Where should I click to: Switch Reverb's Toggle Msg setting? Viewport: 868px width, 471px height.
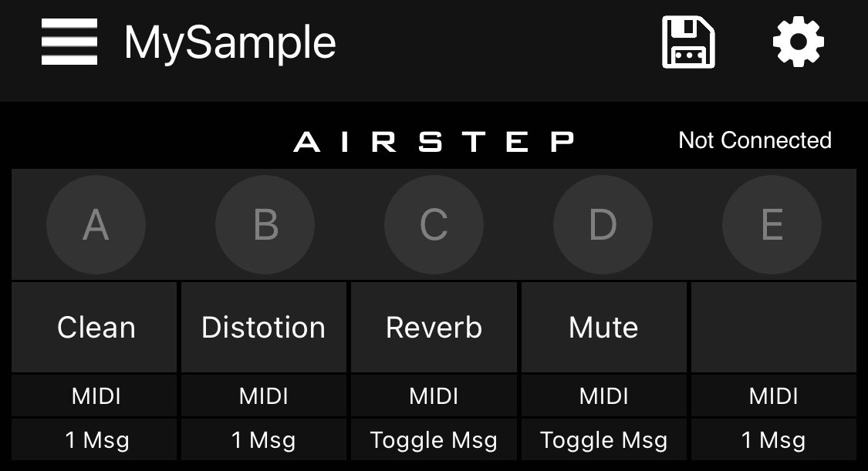434,440
